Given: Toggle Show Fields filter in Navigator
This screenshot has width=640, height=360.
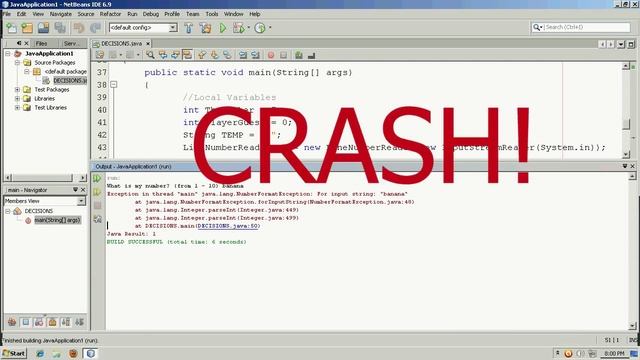Looking at the screenshot, I should 25,322.
